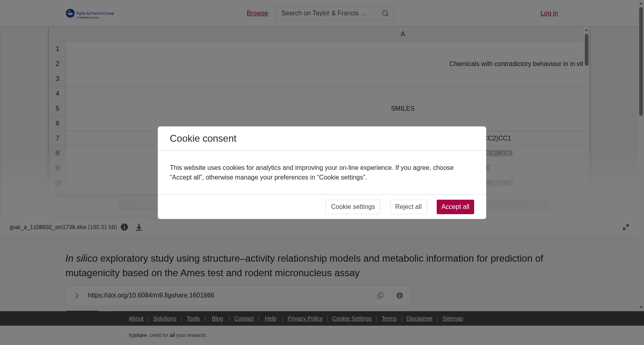Image resolution: width=644 pixels, height=345 pixels.
Task: Click Accept all cookies button
Action: pyautogui.click(x=455, y=207)
